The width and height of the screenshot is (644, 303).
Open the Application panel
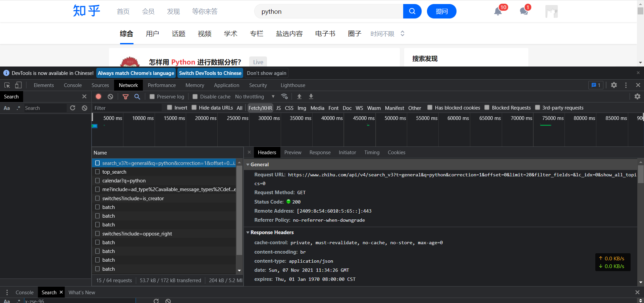click(226, 85)
